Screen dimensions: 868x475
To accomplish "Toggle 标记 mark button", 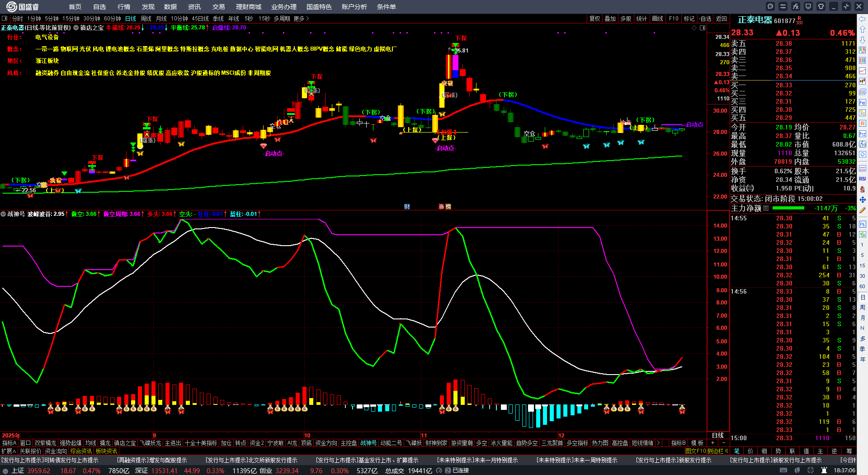I will 689,19.
